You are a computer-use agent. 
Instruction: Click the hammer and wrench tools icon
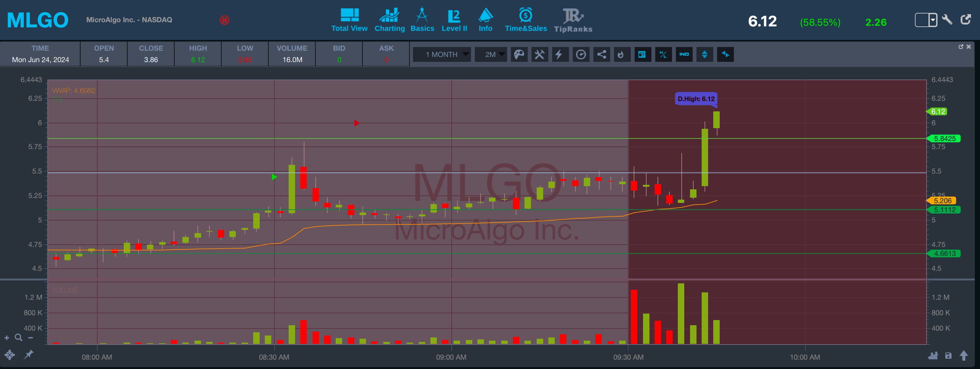click(x=540, y=54)
